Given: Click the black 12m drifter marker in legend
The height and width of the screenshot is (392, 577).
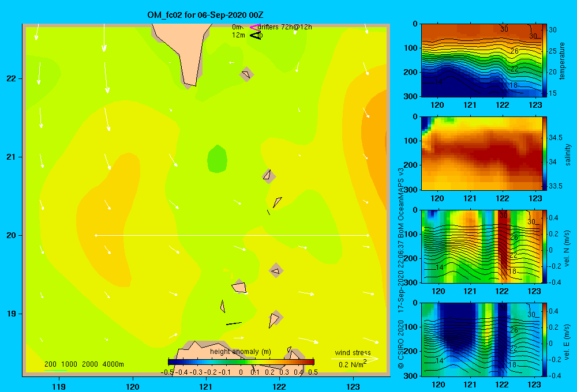Looking at the screenshot, I should pos(256,35).
